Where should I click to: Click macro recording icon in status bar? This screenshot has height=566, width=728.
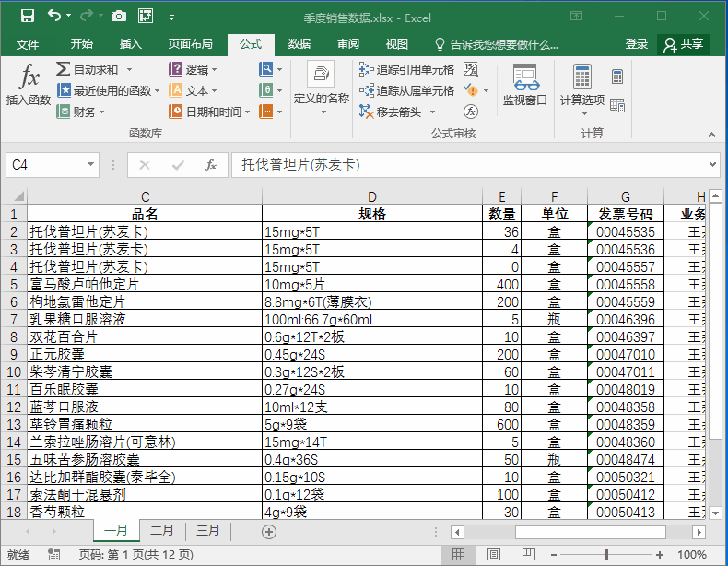click(53, 554)
